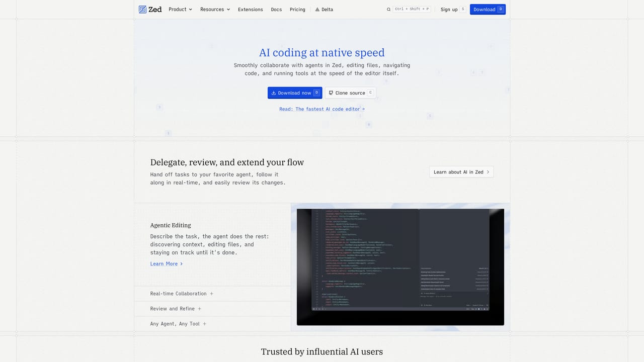Click the Zed logo in the navbar
This screenshot has height=362, width=644.
pyautogui.click(x=150, y=9)
